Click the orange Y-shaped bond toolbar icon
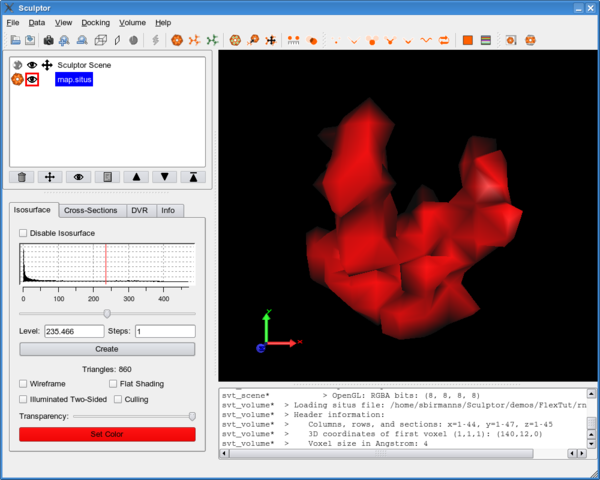This screenshot has width=600, height=480. [x=390, y=40]
